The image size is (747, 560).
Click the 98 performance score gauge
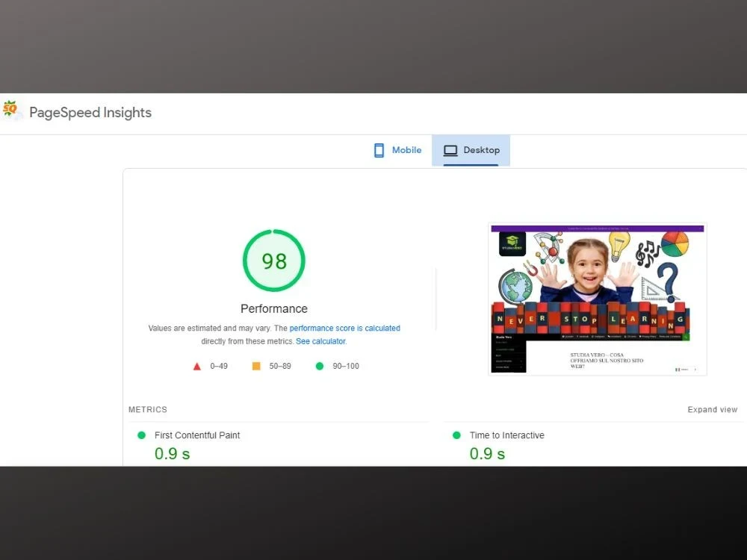coord(274,261)
